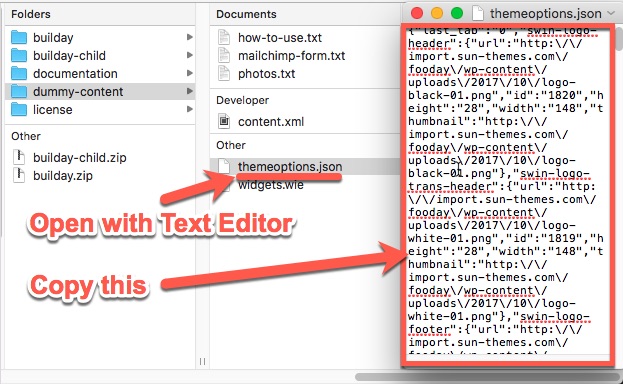Click the documentation folder icon
Image resolution: width=623 pixels, height=384 pixels.
19,74
